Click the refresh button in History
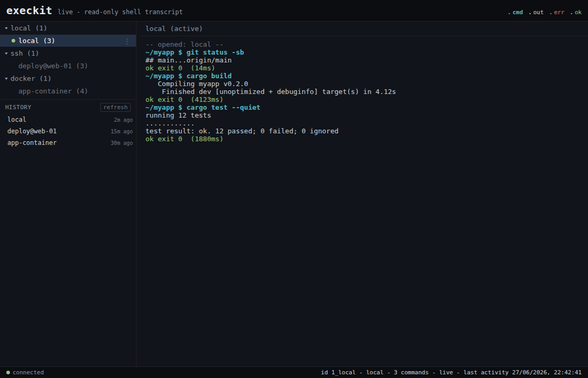This screenshot has width=588, height=378. [115, 107]
